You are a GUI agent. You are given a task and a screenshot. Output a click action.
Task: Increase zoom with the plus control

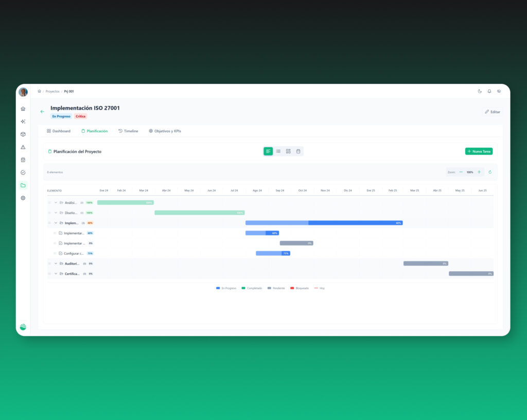479,172
